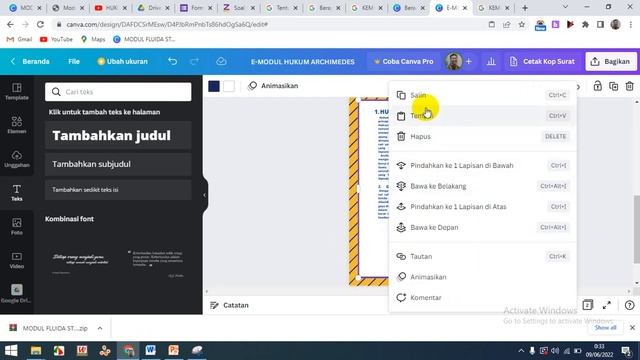Click Coba Canva Pro button

403,61
